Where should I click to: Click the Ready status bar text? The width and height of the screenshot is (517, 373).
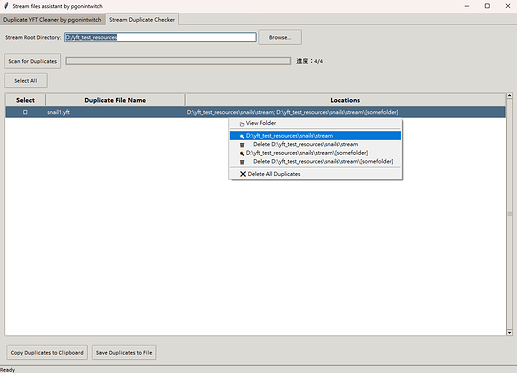pos(8,370)
